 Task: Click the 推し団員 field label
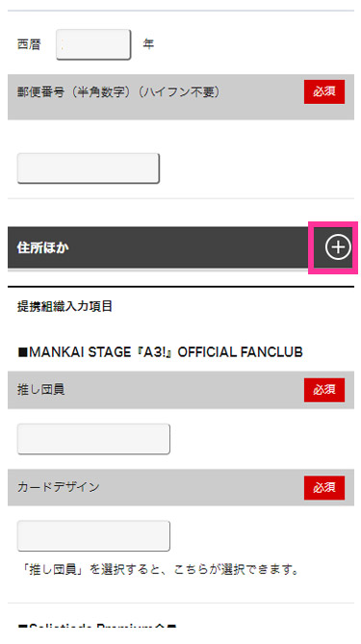tap(40, 389)
